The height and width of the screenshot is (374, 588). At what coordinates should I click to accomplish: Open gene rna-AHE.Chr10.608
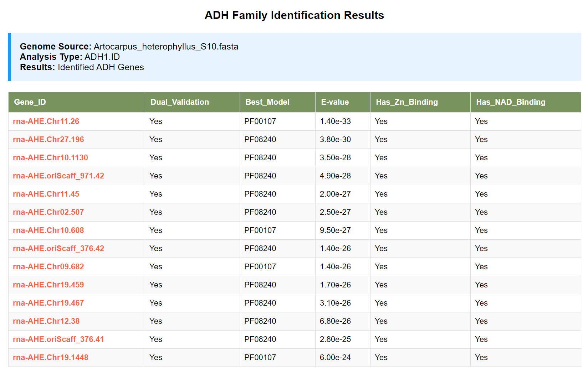(48, 230)
